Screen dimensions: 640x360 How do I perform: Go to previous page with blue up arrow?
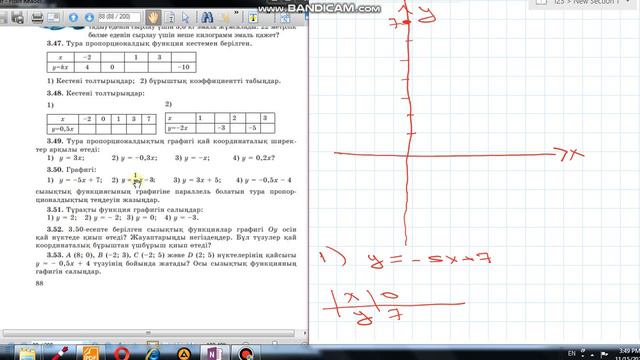tap(73, 18)
